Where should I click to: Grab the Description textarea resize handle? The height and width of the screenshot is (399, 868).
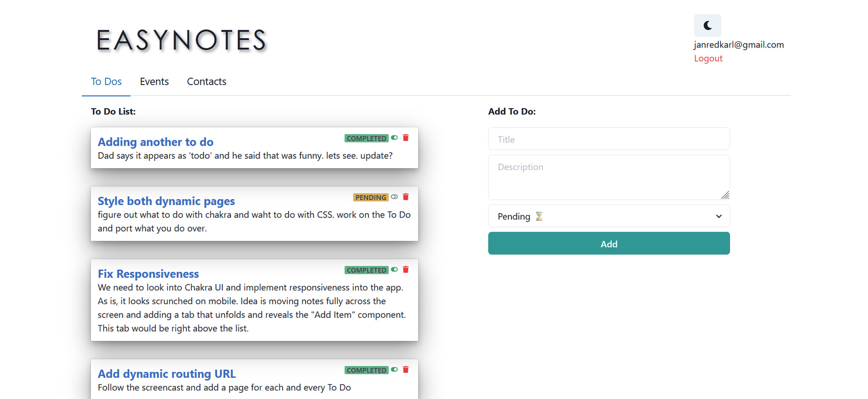click(725, 195)
